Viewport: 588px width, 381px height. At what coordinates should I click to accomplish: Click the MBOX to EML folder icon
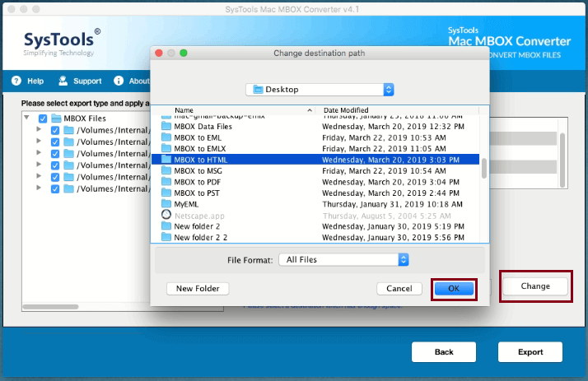pos(166,137)
